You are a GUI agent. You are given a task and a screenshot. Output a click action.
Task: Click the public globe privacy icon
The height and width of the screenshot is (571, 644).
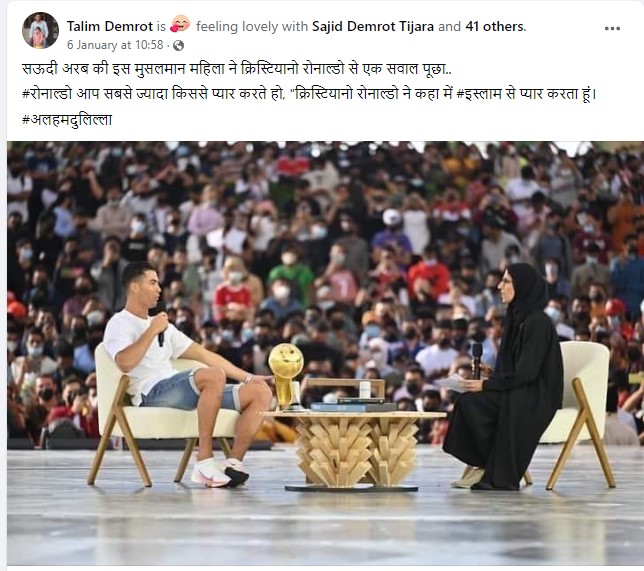pos(178,46)
